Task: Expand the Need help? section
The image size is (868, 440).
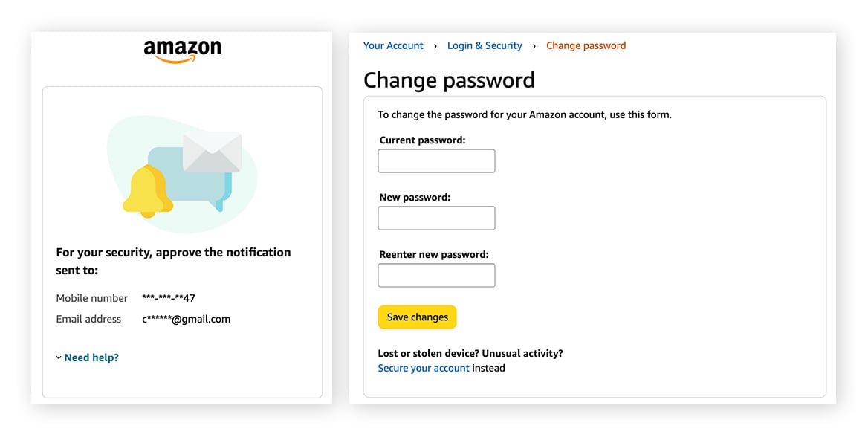Action: pos(91,357)
